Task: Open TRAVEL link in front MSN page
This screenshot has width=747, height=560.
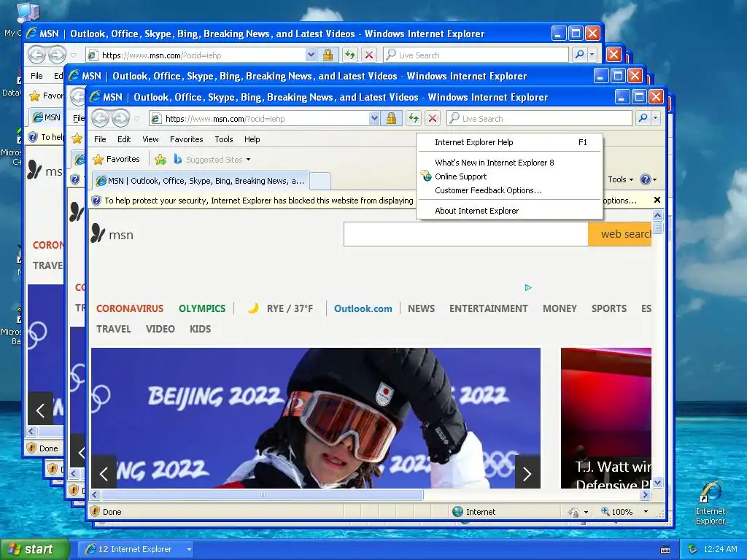Action: [113, 329]
